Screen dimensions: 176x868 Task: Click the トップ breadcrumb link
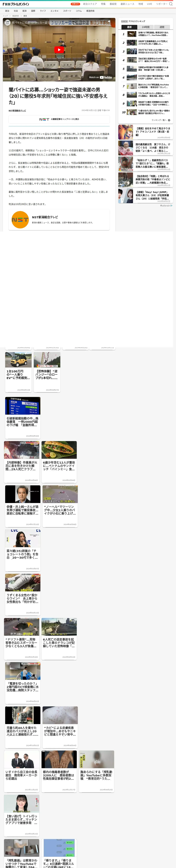point(5,16)
